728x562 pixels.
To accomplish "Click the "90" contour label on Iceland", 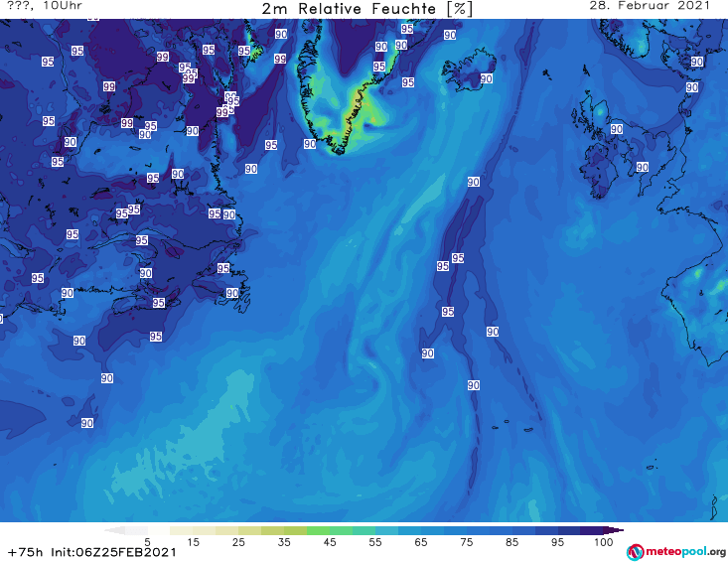I will (486, 78).
